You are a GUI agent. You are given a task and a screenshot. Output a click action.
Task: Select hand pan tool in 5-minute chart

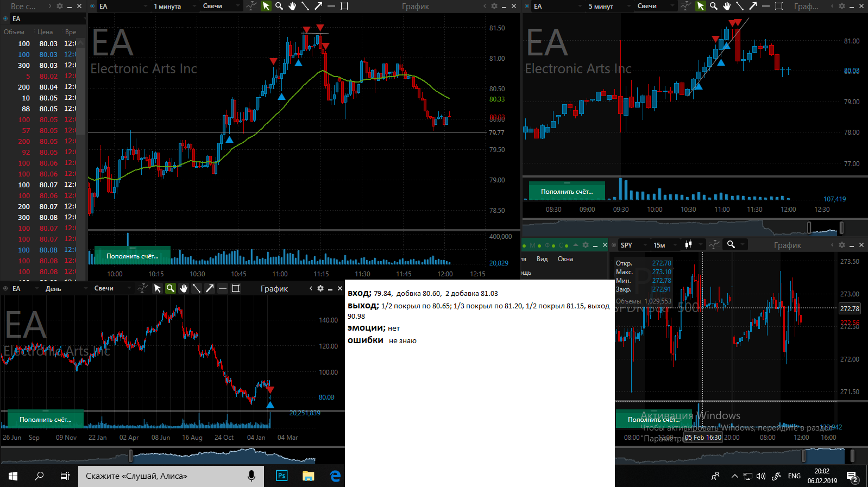[727, 6]
